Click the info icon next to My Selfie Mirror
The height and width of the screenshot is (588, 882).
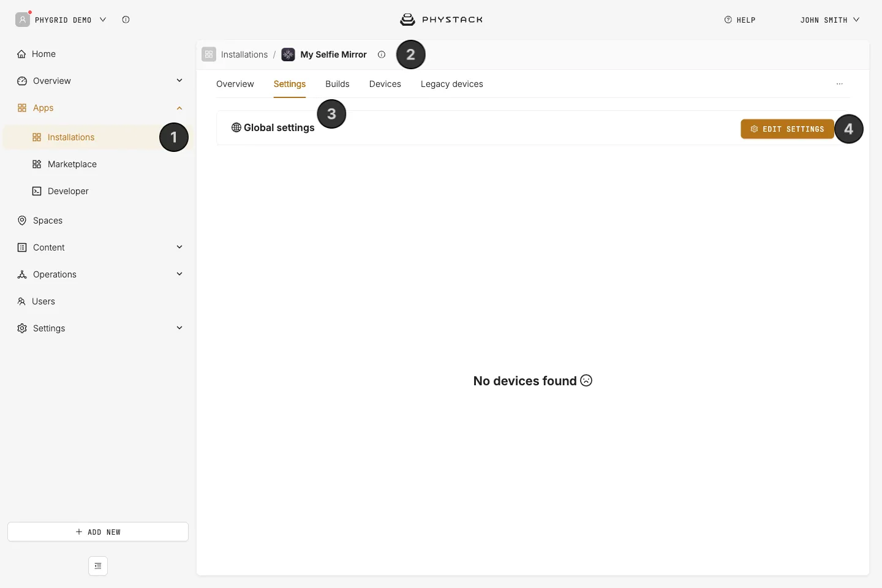point(382,55)
